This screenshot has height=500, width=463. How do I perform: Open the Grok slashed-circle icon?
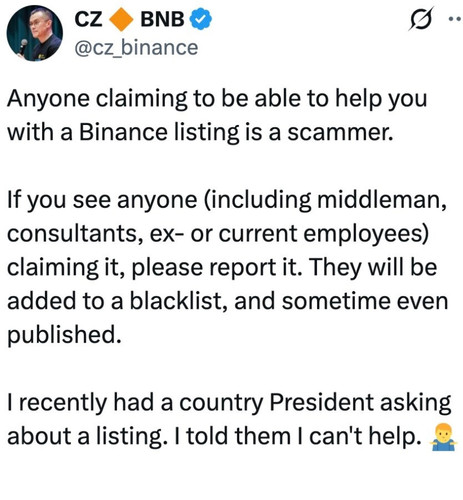point(421,18)
